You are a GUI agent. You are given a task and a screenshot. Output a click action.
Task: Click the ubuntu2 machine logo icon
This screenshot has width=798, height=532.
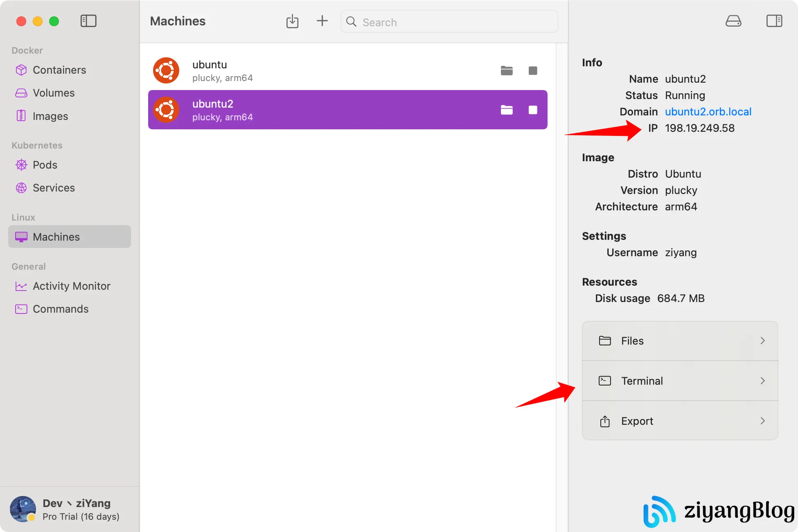pos(166,110)
